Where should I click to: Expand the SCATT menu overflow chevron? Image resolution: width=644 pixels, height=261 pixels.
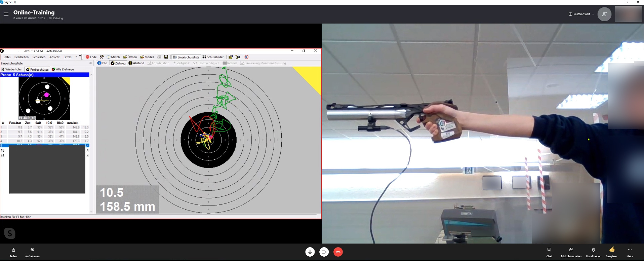click(80, 56)
